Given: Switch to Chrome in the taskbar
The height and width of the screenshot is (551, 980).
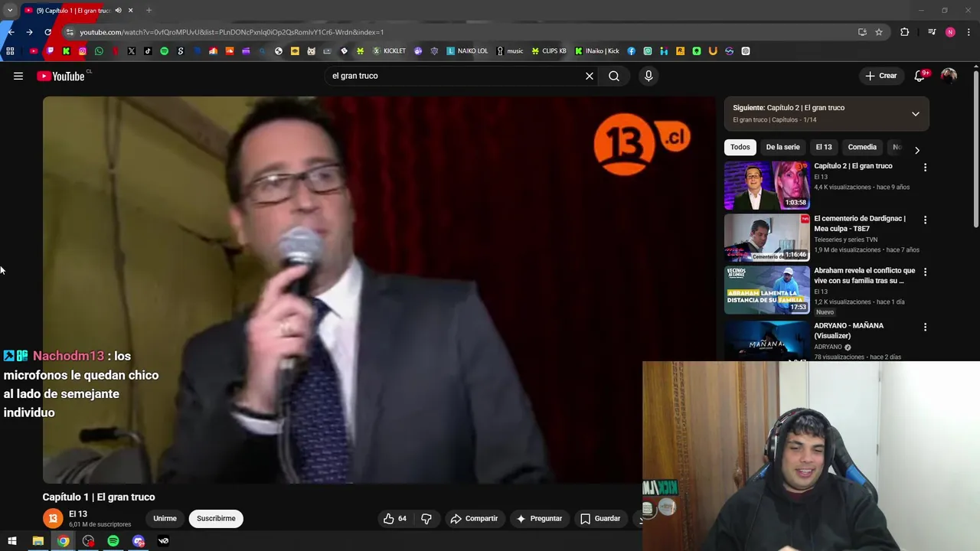Looking at the screenshot, I should (x=63, y=541).
